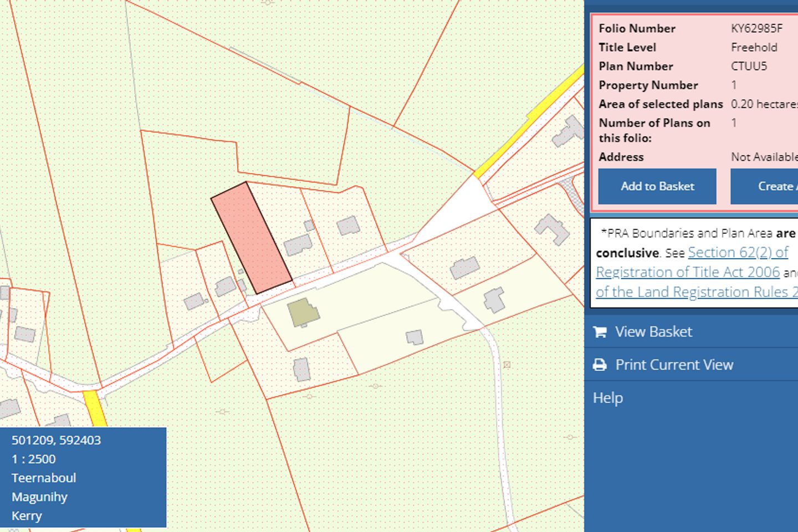
Task: Click the shopping cart icon beside View Basket
Action: 600,332
